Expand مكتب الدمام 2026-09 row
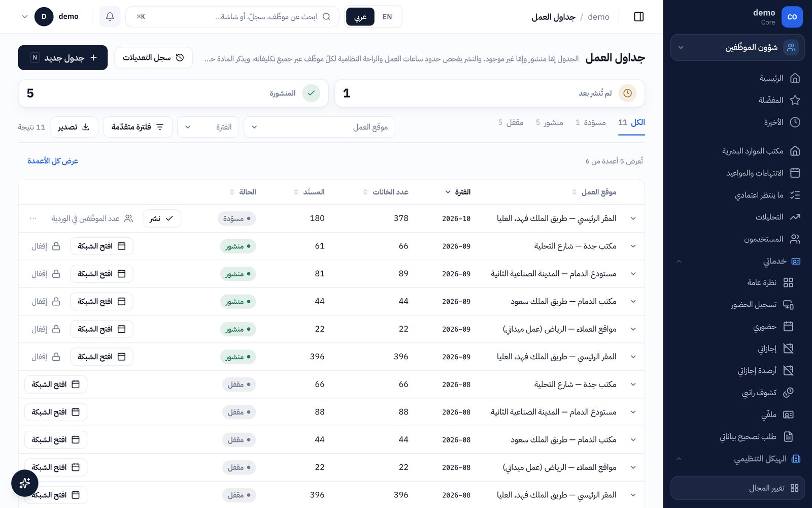 [633, 302]
